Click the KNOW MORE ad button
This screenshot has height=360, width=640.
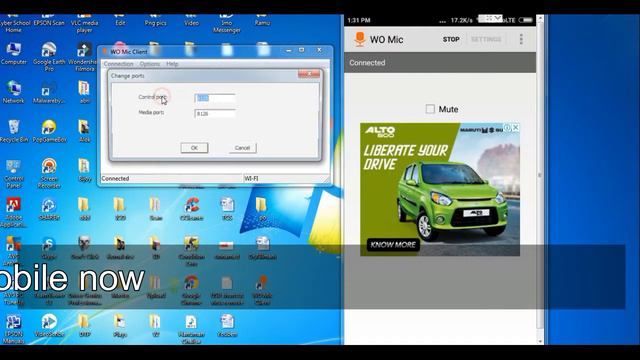[x=393, y=244]
